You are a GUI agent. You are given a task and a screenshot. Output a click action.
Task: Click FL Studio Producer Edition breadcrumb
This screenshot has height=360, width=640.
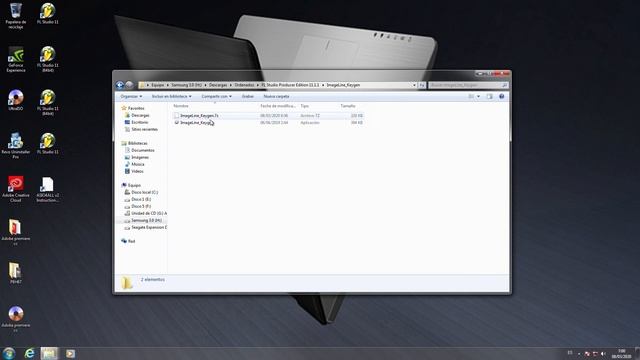click(290, 85)
